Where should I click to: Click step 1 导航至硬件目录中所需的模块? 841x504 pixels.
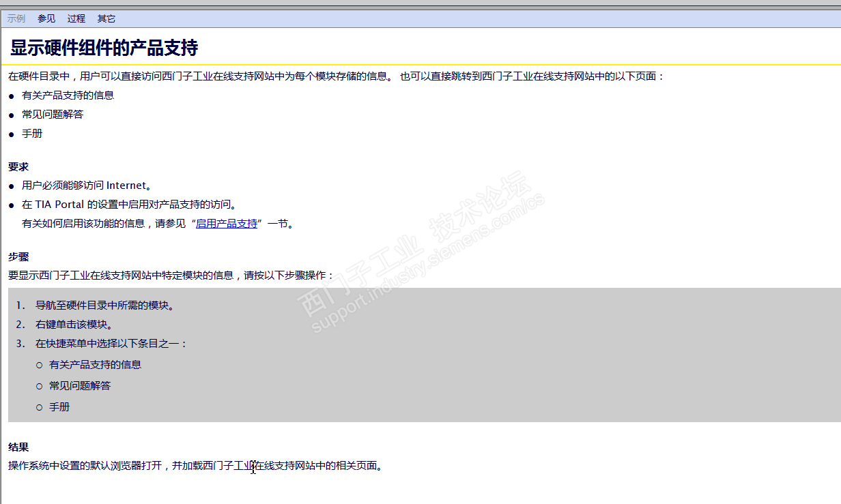(104, 306)
